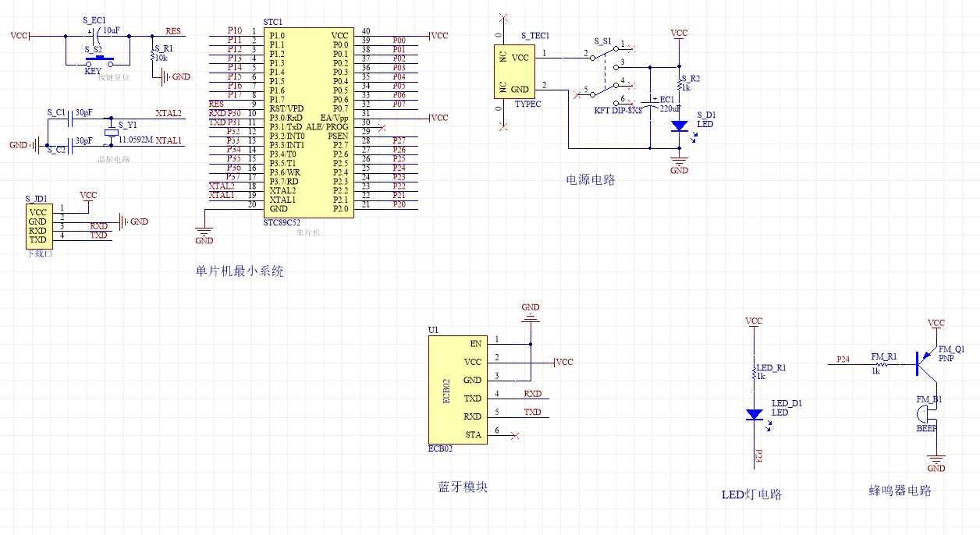This screenshot has height=535, width=980.
Task: Click the 蓝牙模块 title text
Action: coord(463,487)
